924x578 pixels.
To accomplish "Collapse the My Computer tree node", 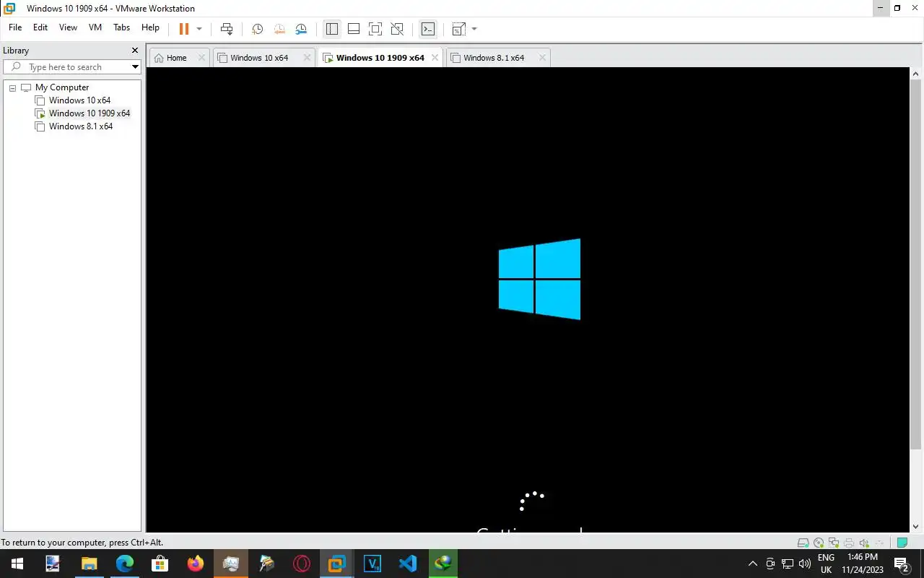I will (12, 87).
